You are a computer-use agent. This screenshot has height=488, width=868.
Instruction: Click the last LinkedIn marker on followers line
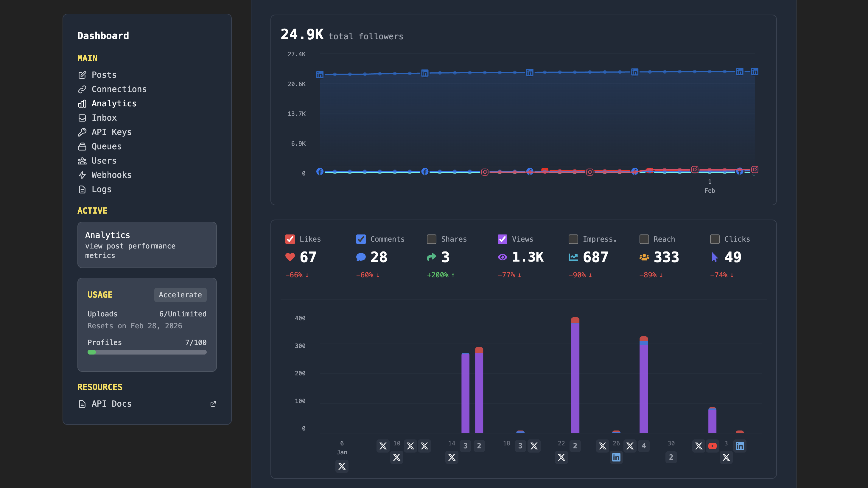click(755, 72)
